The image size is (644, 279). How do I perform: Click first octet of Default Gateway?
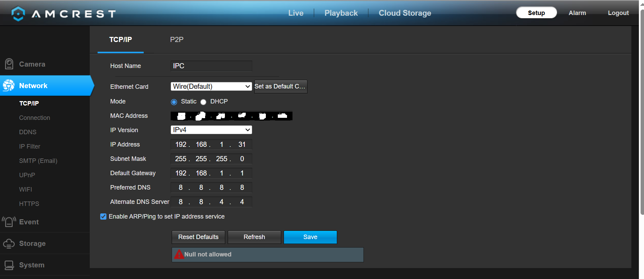coord(181,173)
